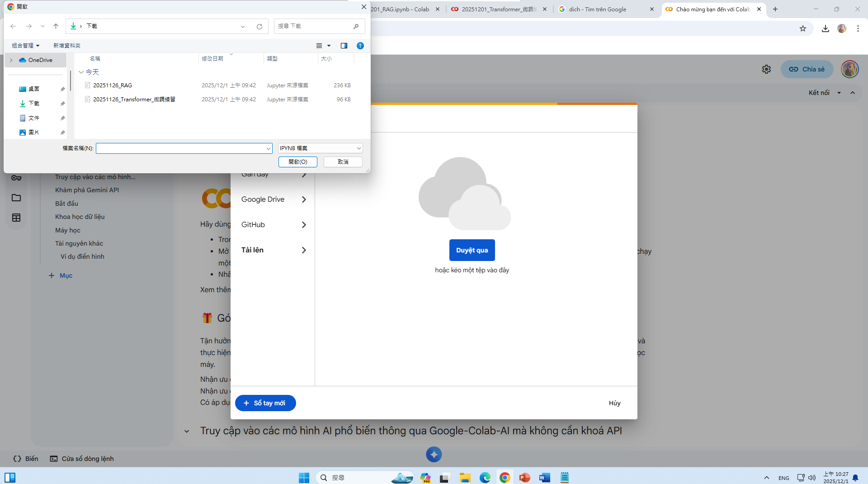This screenshot has height=484, width=868.
Task: Select the GitHub source option
Action: [x=273, y=225]
